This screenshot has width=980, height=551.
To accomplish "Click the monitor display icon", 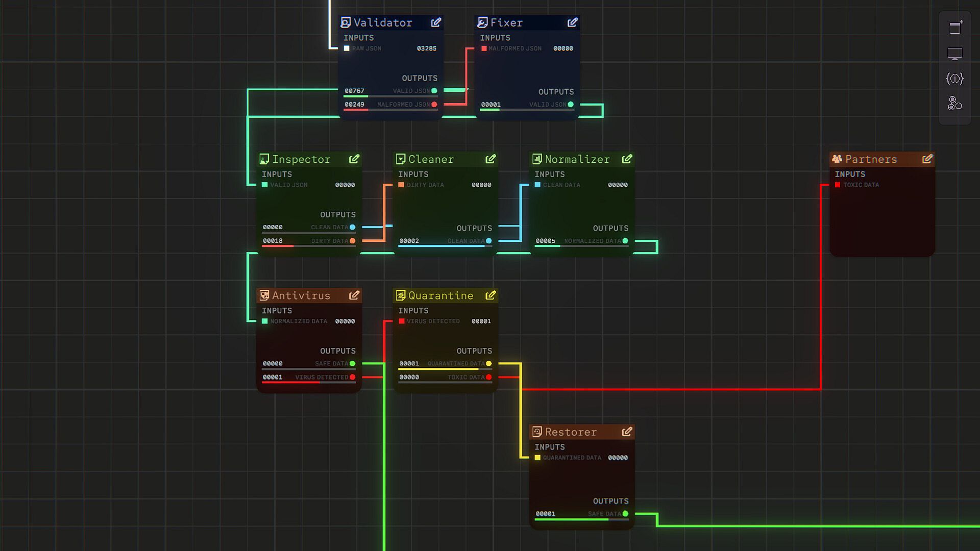I will click(x=955, y=54).
